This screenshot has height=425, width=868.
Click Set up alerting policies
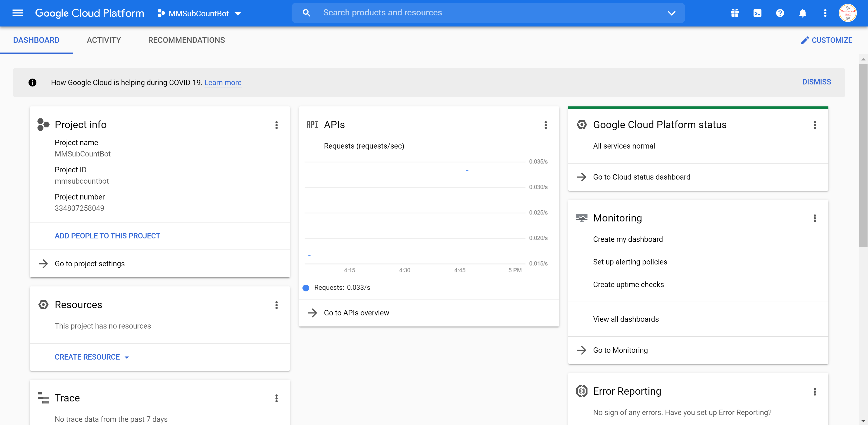click(x=630, y=262)
